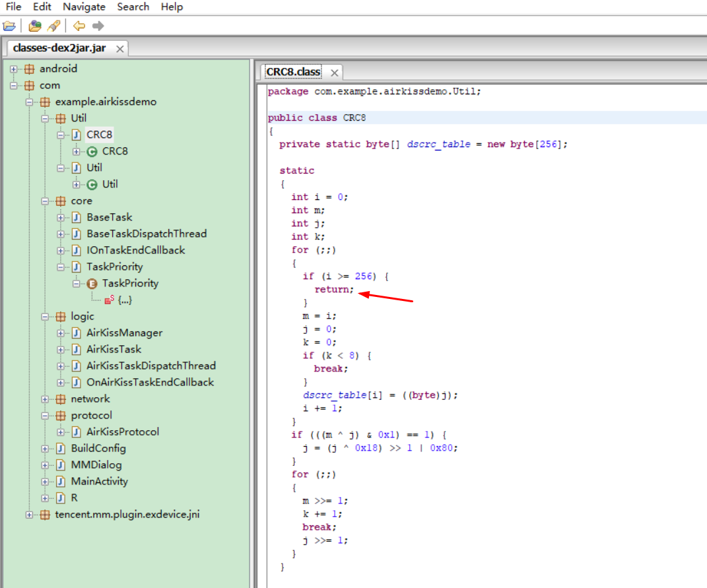707x588 pixels.
Task: Open the File menu
Action: click(13, 7)
